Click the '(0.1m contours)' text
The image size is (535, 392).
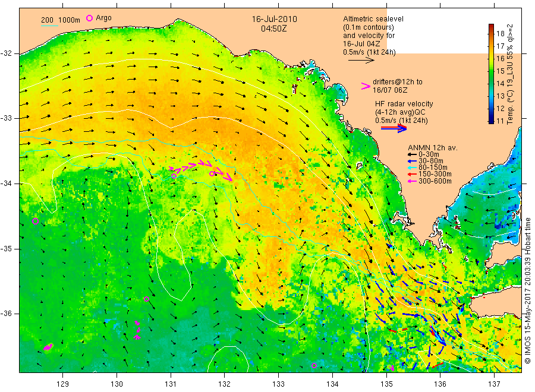click(369, 27)
